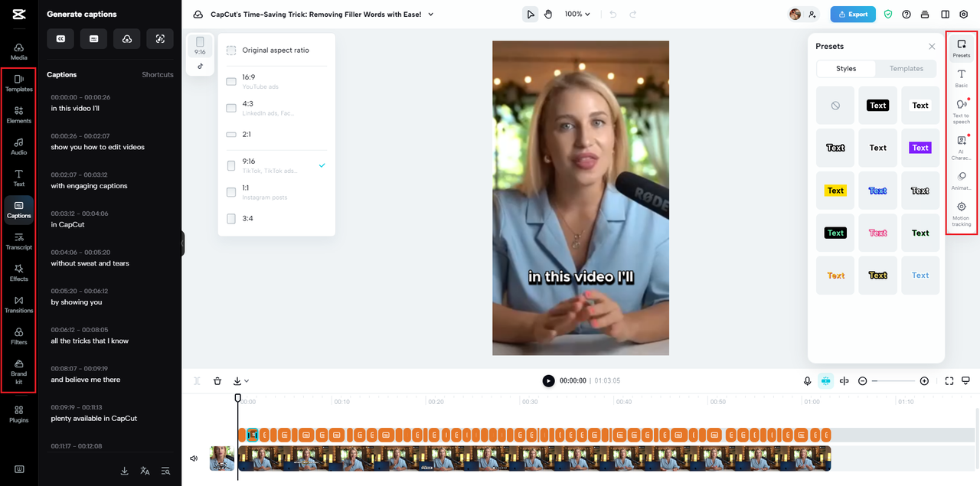Toggle the timeline snapping magnet button

coord(825,380)
